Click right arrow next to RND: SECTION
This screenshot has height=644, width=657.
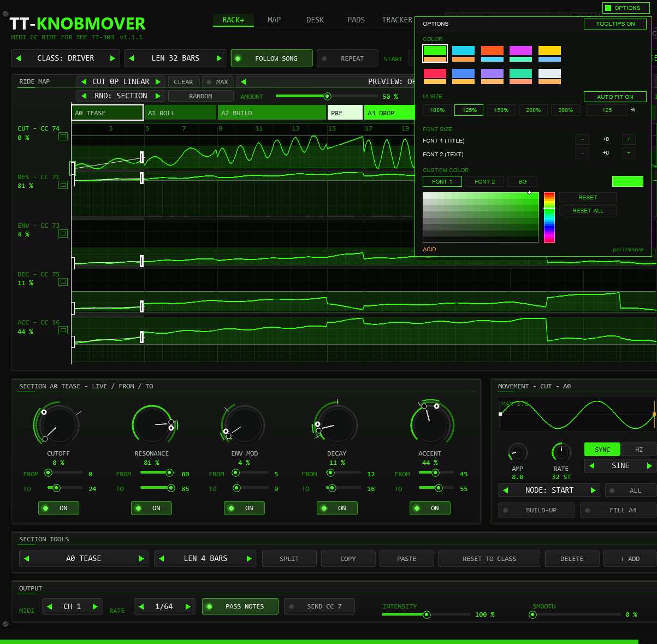[158, 96]
